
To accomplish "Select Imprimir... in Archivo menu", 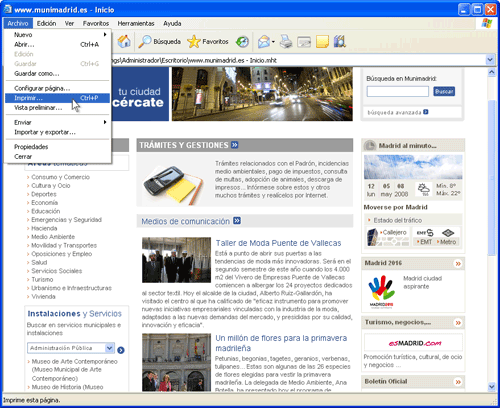I will pyautogui.click(x=57, y=98).
